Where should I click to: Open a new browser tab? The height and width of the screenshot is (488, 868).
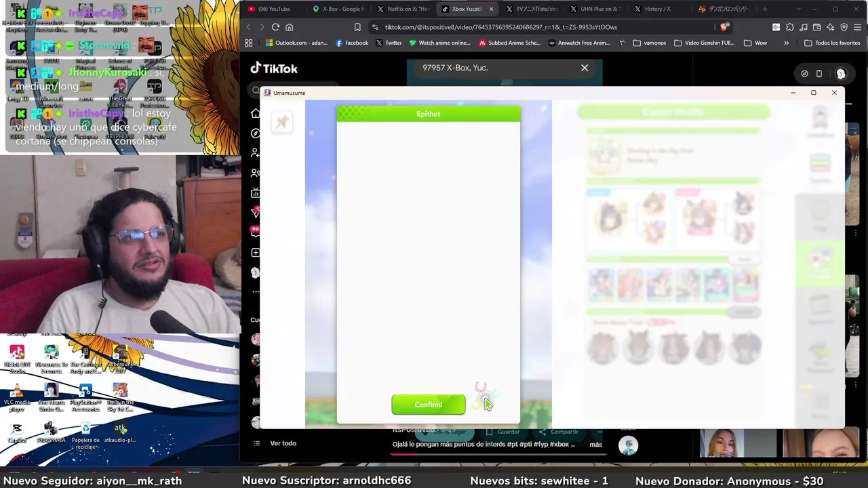765,9
